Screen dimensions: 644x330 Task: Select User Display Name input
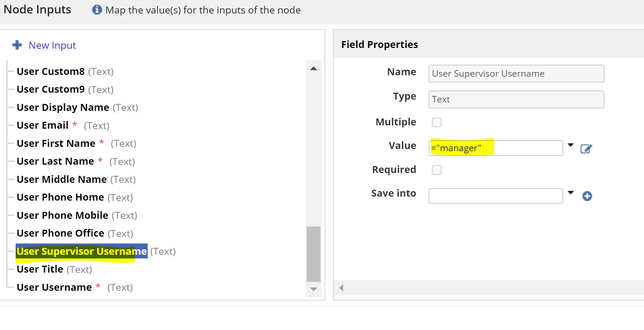click(x=77, y=108)
